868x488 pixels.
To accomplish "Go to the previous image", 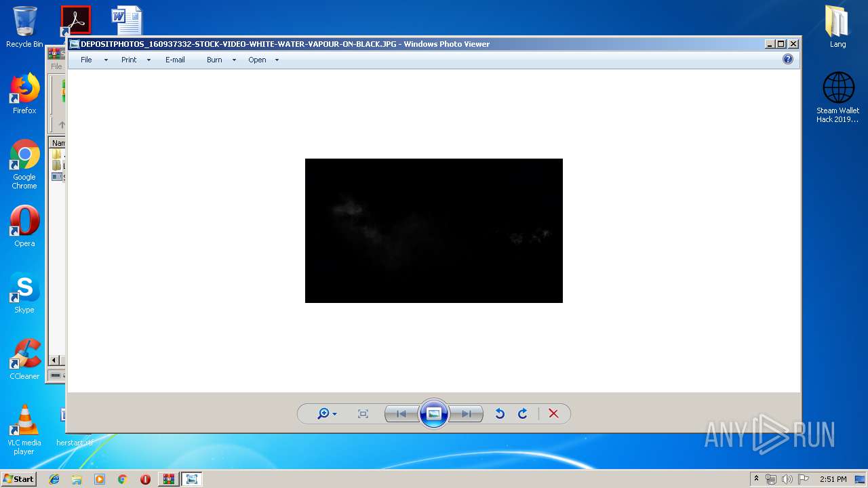I will [x=401, y=413].
